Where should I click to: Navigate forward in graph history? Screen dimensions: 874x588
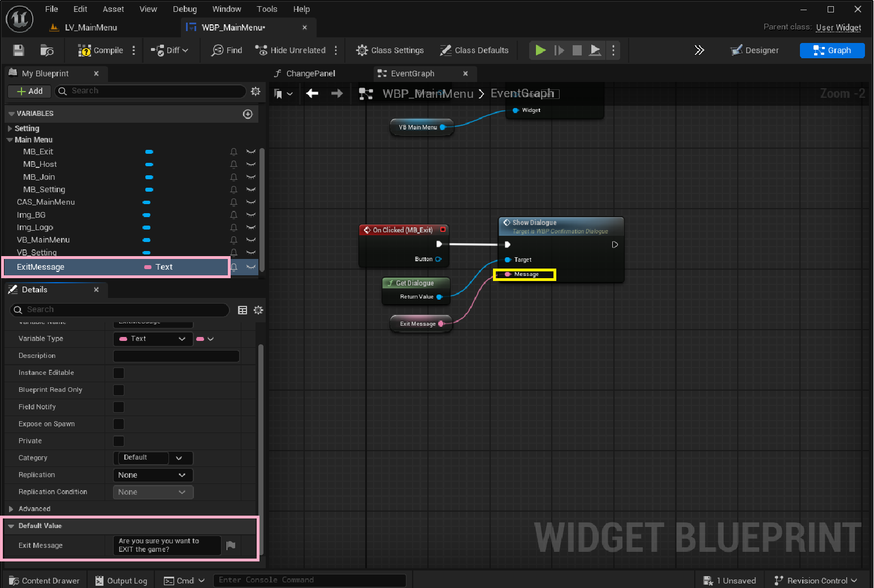(x=337, y=93)
